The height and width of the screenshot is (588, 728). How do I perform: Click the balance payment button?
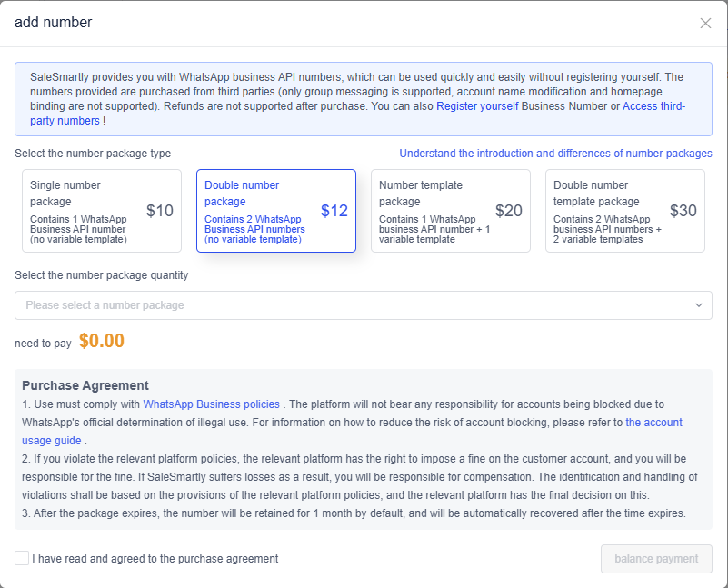point(656,558)
